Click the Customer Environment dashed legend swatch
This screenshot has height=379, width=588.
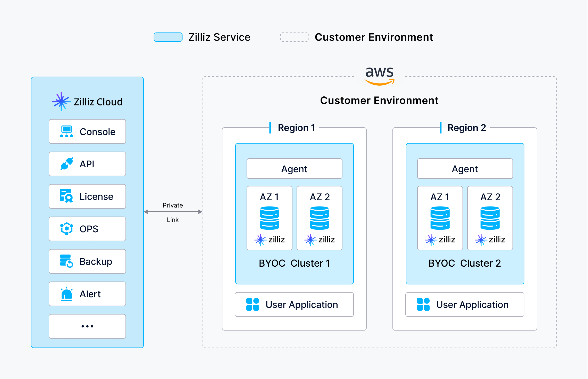[x=295, y=37]
